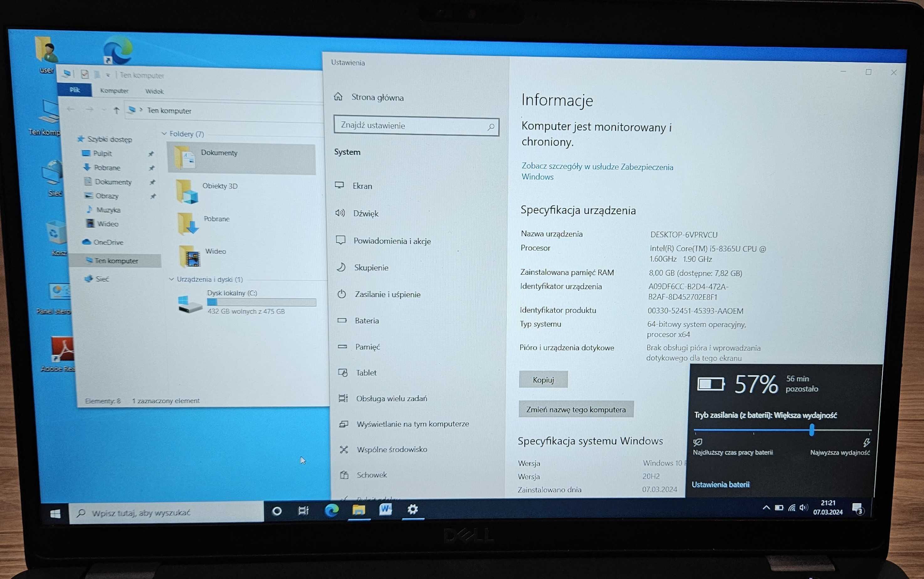Click Zmień nazwę tego komputera button
Viewport: 924px width, 579px height.
click(576, 409)
